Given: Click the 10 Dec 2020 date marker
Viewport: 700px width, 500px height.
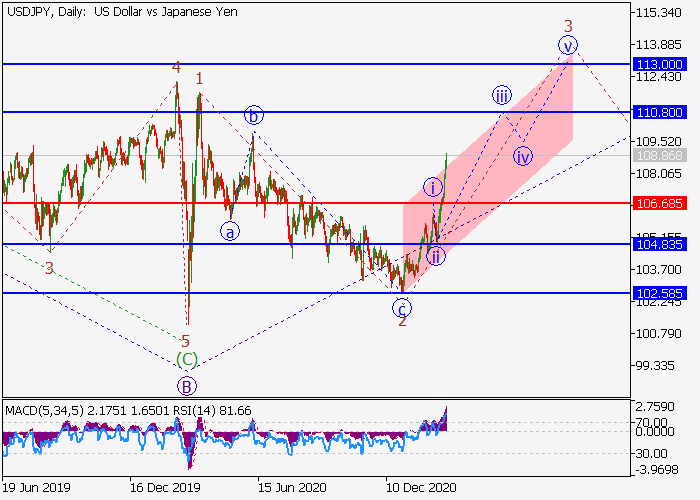Looking at the screenshot, I should (x=421, y=487).
